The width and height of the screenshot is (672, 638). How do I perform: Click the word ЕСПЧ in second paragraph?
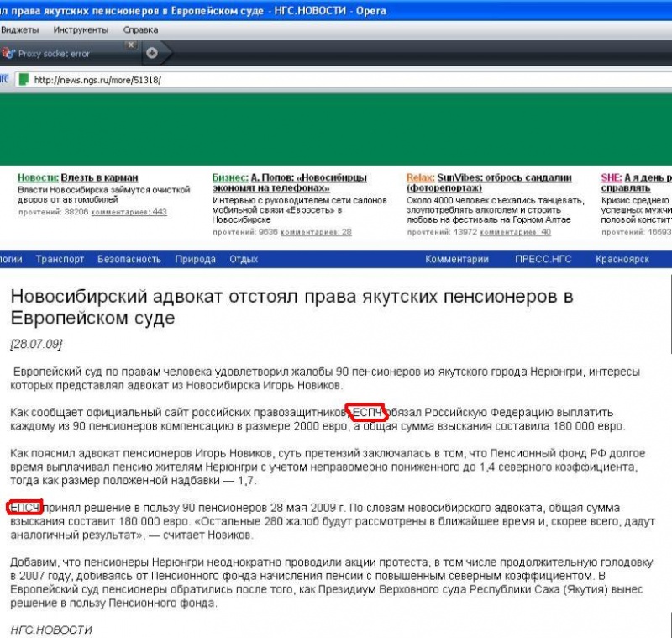(367, 413)
